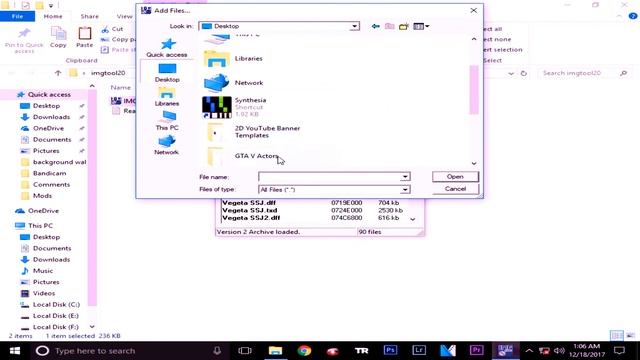Viewport: 640px width, 360px height.
Task: Click the Paste ribbon button
Action: point(84,37)
